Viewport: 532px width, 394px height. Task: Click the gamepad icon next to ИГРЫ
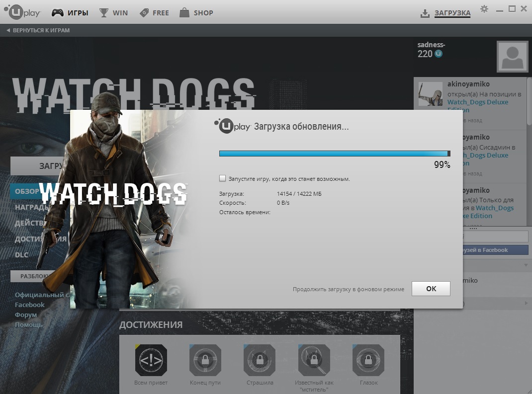[x=57, y=13]
